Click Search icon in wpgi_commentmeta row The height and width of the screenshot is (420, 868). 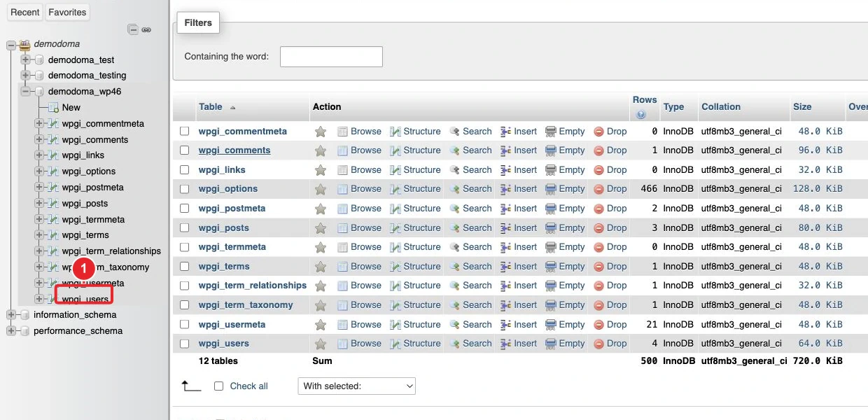click(x=454, y=132)
